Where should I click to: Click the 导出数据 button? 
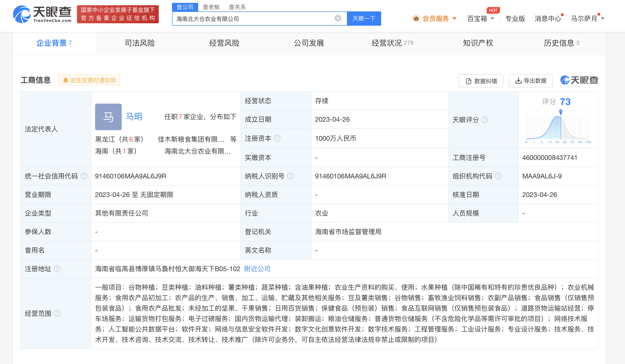(x=531, y=81)
